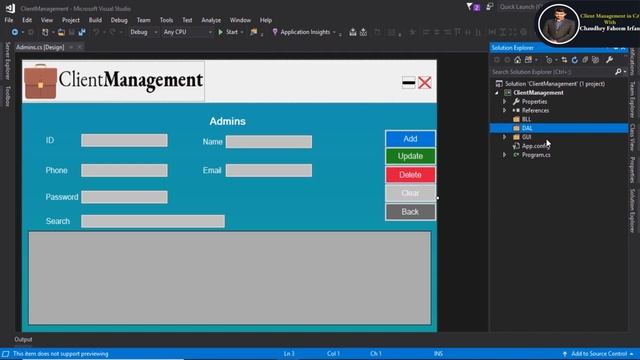Click the black minimize bar on form
640x360 pixels.
409,83
